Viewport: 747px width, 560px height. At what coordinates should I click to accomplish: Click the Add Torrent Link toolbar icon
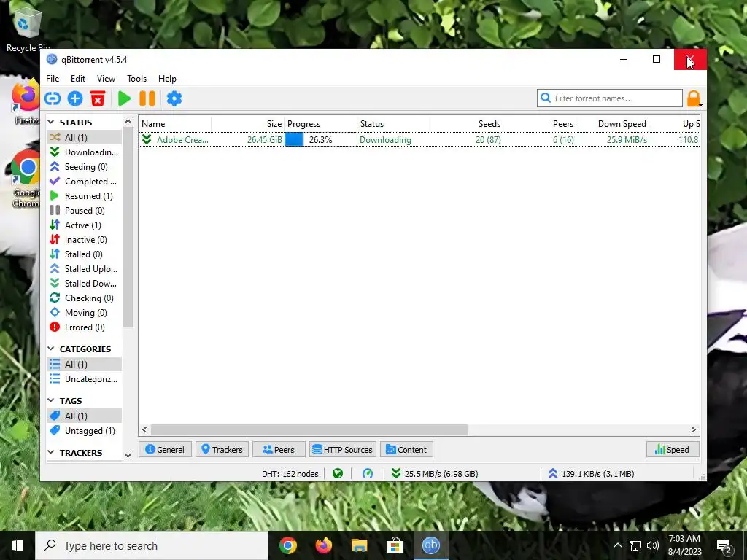[x=53, y=98]
